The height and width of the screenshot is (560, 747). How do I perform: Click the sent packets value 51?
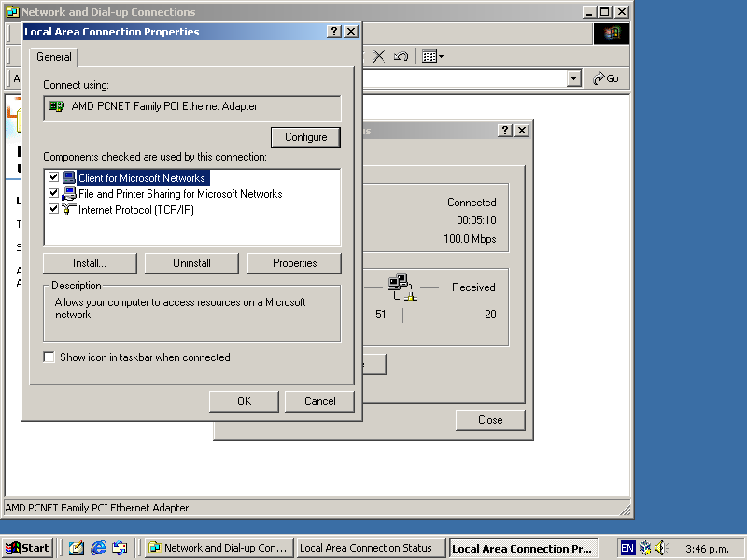click(381, 315)
